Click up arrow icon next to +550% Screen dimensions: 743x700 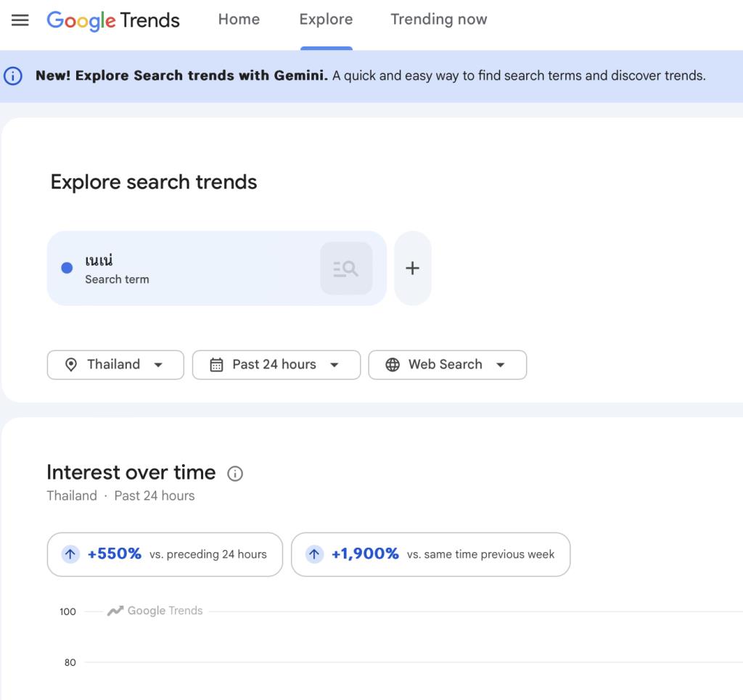pyautogui.click(x=70, y=554)
